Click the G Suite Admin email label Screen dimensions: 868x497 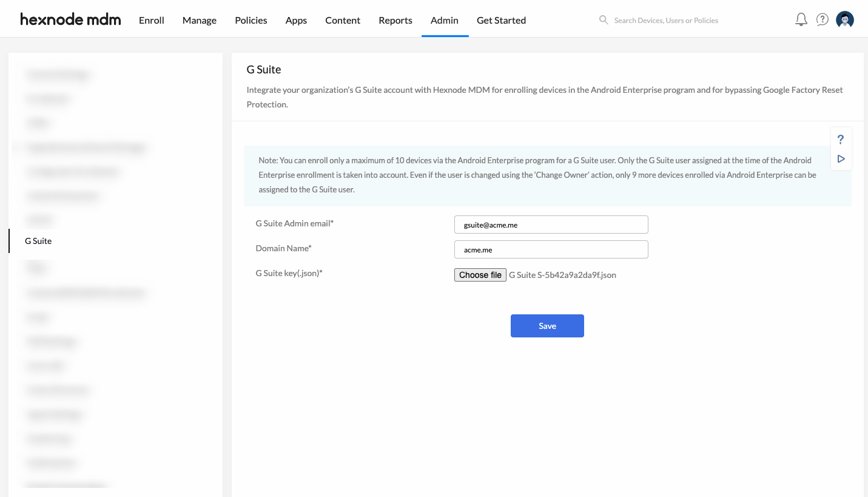[295, 223]
